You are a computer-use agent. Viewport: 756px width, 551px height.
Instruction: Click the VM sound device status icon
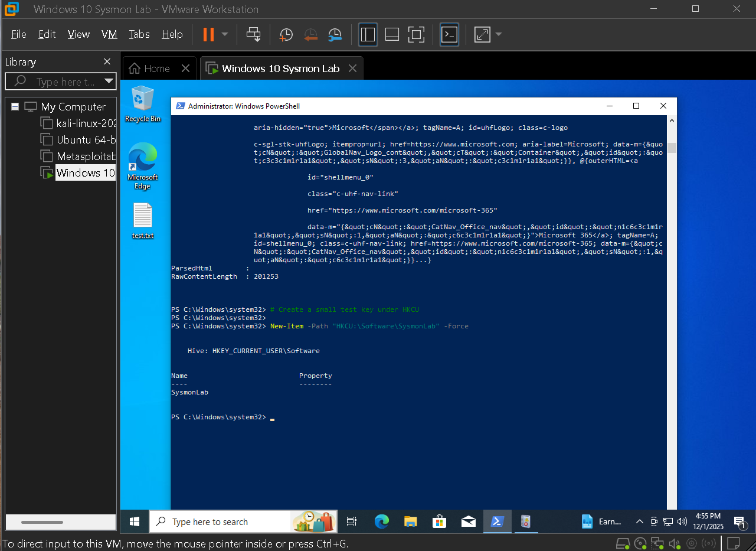675,543
